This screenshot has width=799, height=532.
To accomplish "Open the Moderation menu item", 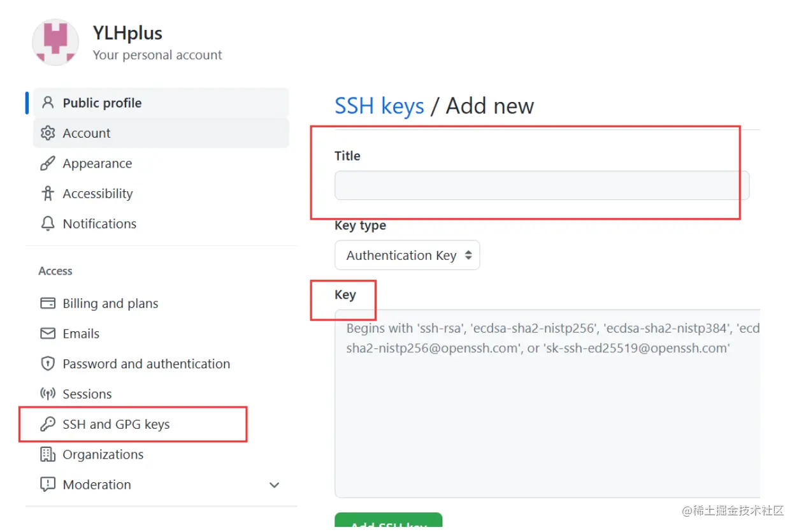I will (x=97, y=485).
